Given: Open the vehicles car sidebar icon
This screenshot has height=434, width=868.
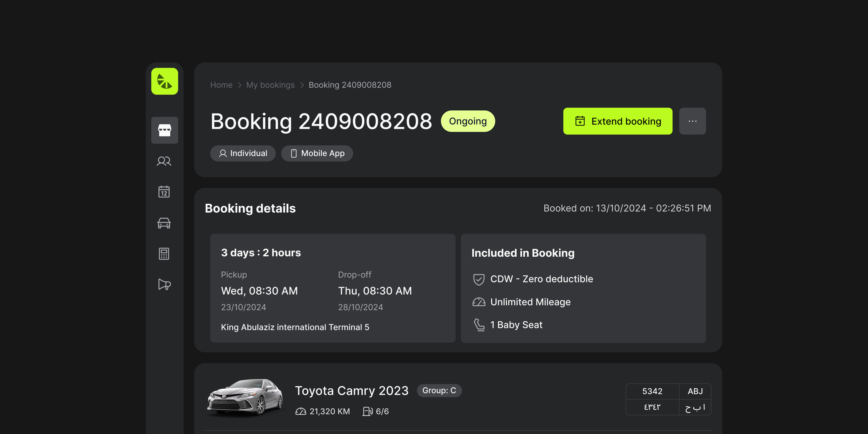Looking at the screenshot, I should [x=164, y=223].
